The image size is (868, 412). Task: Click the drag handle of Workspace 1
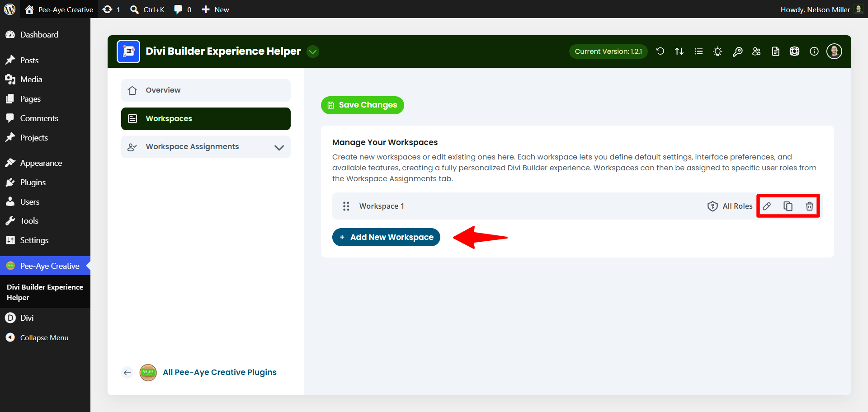[x=346, y=206]
